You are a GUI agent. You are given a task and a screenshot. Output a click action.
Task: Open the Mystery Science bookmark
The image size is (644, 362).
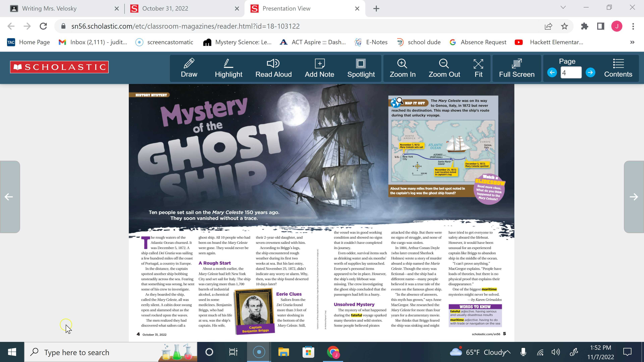pyautogui.click(x=237, y=42)
